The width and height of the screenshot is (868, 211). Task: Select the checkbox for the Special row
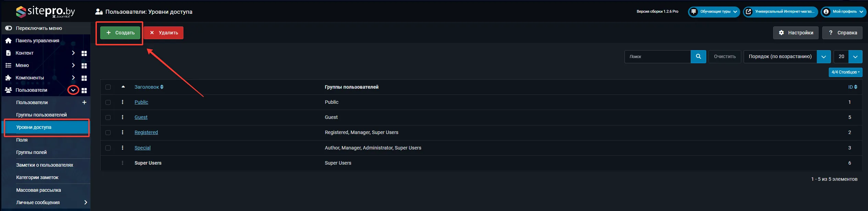[108, 148]
